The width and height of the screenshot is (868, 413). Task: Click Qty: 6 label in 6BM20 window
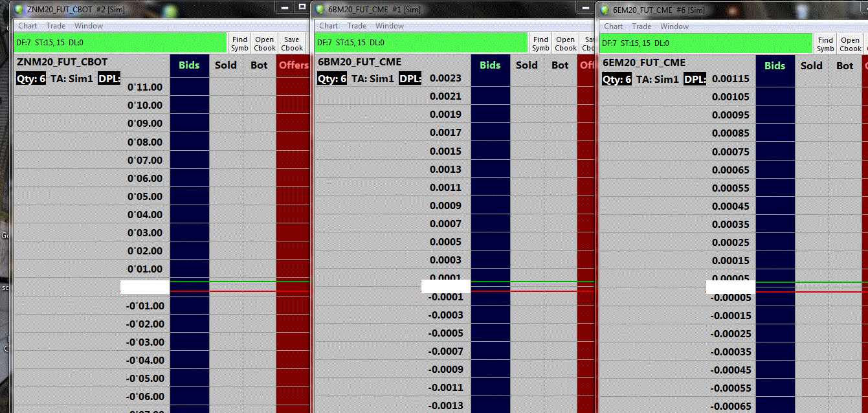(332, 79)
